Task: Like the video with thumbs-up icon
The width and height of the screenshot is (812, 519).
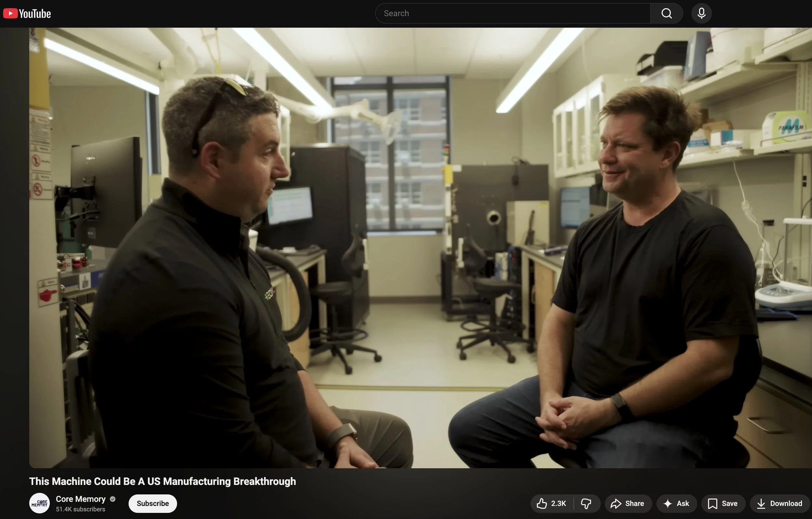Action: tap(541, 503)
